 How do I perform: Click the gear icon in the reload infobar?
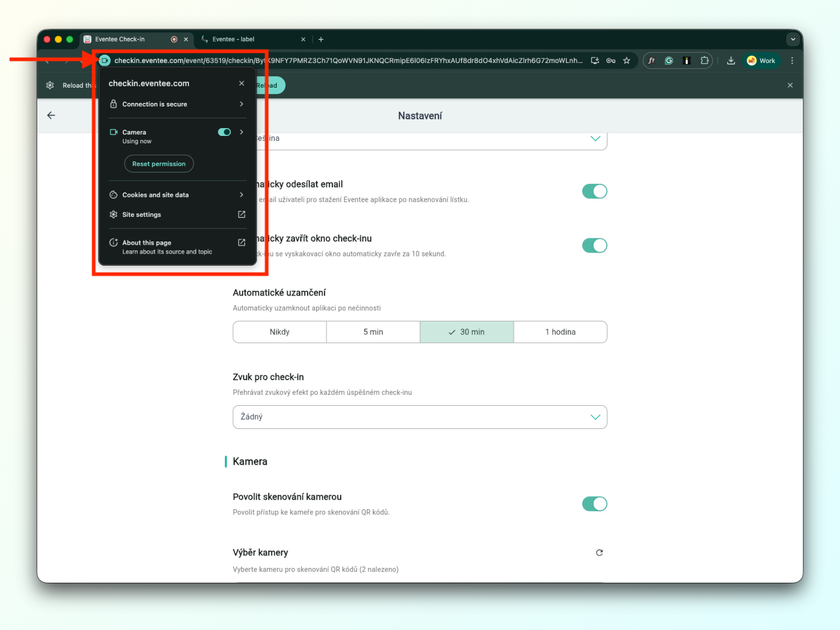pyautogui.click(x=50, y=85)
